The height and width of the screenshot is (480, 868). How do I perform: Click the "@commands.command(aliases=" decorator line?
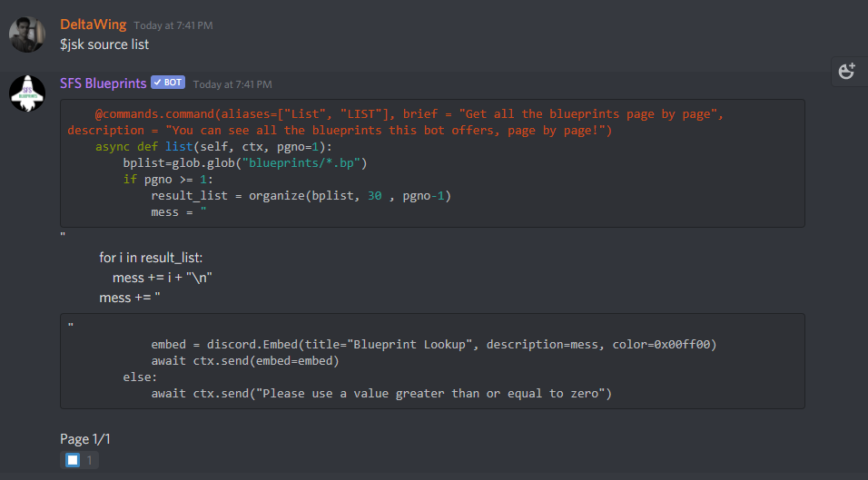409,114
